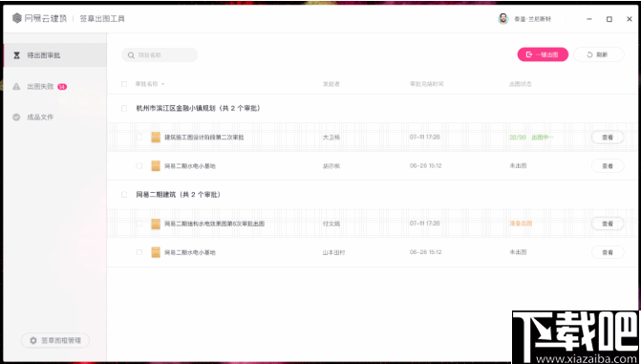Screen dimensions: 641x364
Task: Click initiator name 大卫杨
Action: click(331, 137)
